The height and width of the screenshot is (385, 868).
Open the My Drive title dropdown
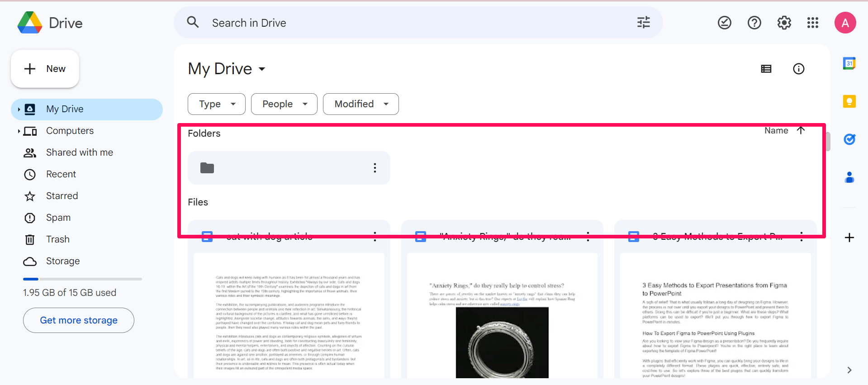pyautogui.click(x=227, y=69)
